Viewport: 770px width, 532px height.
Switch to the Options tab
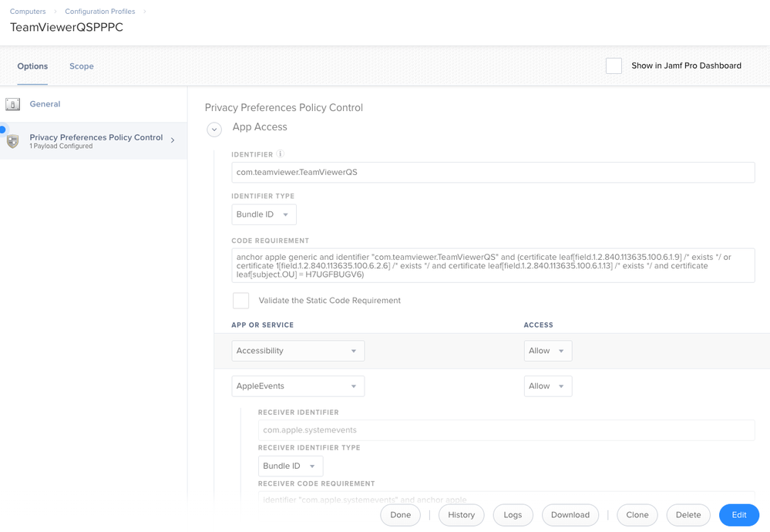[x=32, y=66]
